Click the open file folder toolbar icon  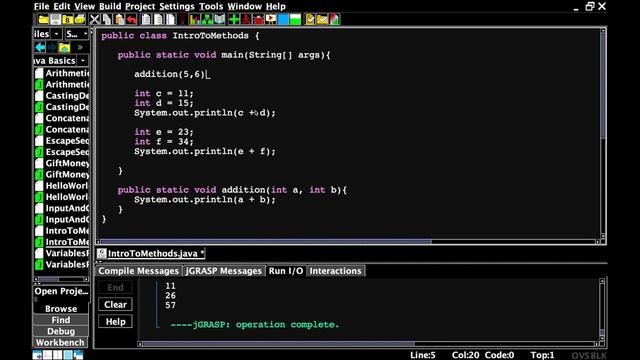(43, 19)
